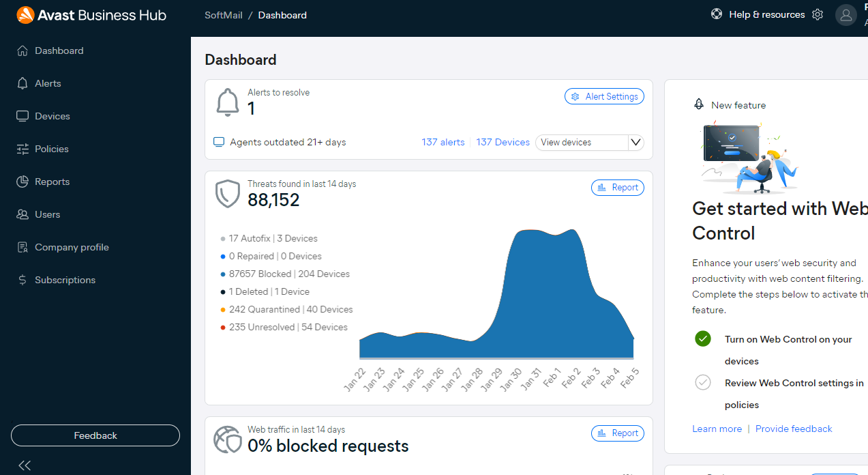Image resolution: width=868 pixels, height=475 pixels.
Task: Click Report button in web traffic card
Action: [618, 433]
